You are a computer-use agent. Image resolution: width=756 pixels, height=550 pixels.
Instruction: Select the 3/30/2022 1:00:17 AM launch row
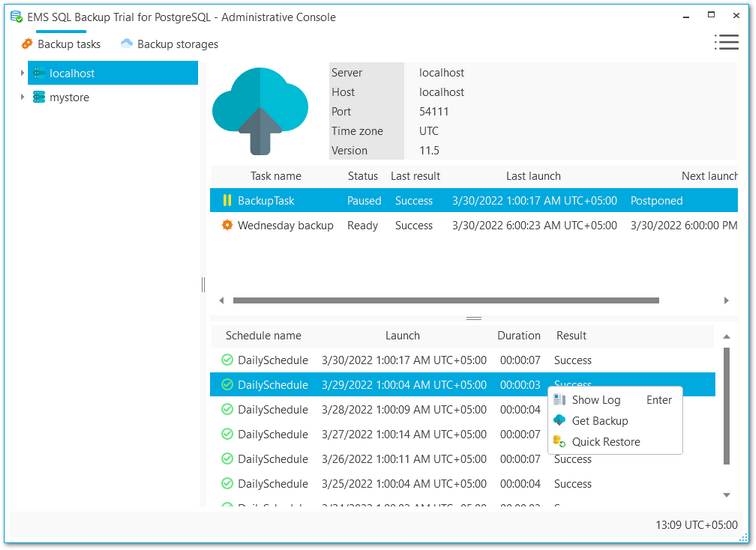pos(462,360)
